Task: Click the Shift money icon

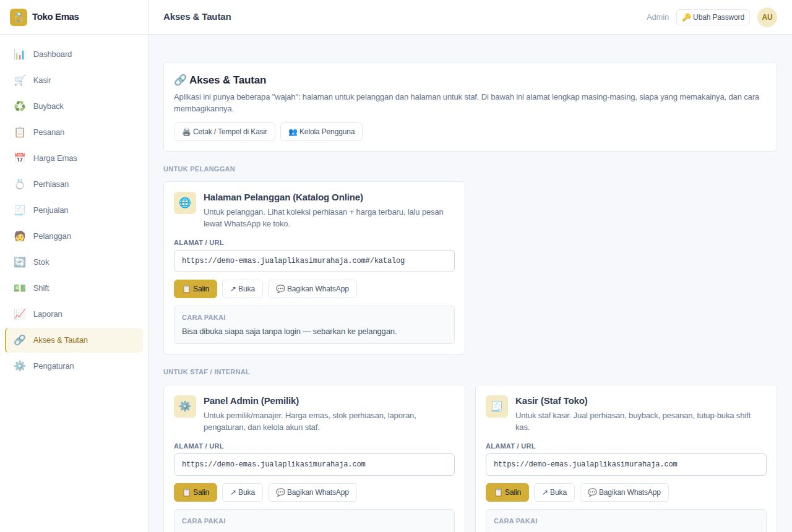Action: pyautogui.click(x=20, y=288)
